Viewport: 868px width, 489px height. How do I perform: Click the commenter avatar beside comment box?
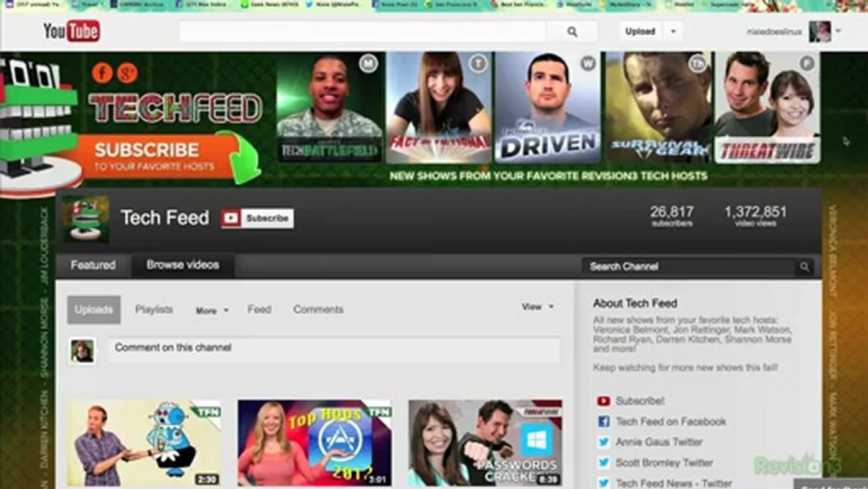point(83,351)
